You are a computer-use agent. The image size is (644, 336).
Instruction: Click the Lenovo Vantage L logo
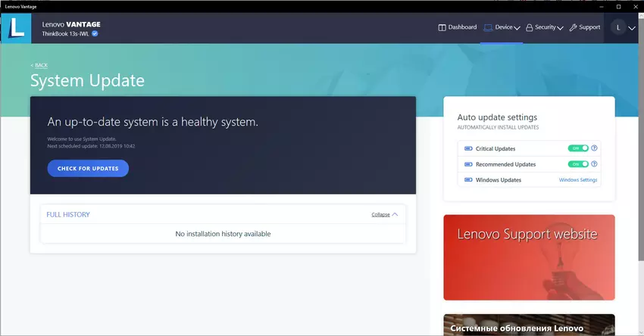pyautogui.click(x=16, y=27)
